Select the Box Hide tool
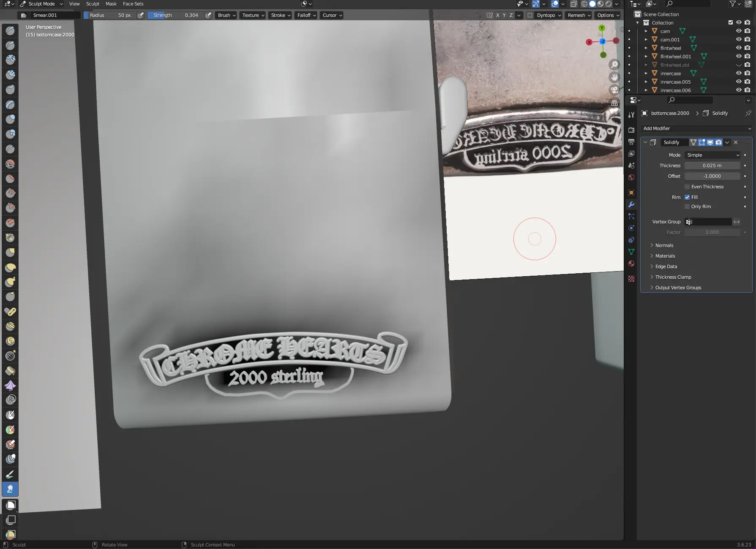Screen dimensions: 756x549 (x=10, y=520)
